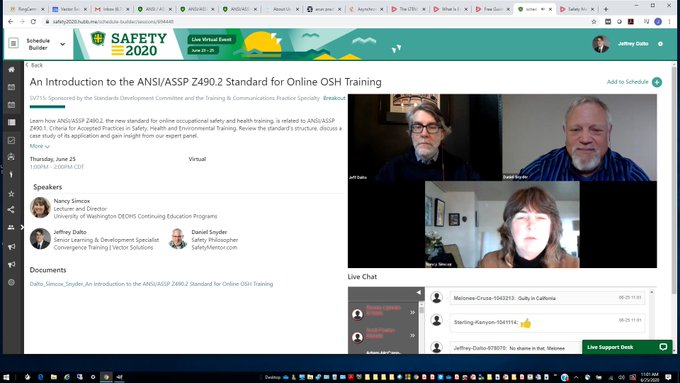Image resolution: width=680 pixels, height=383 pixels.
Task: Switch to the Vector Solutions browser tab
Action: 69,9
